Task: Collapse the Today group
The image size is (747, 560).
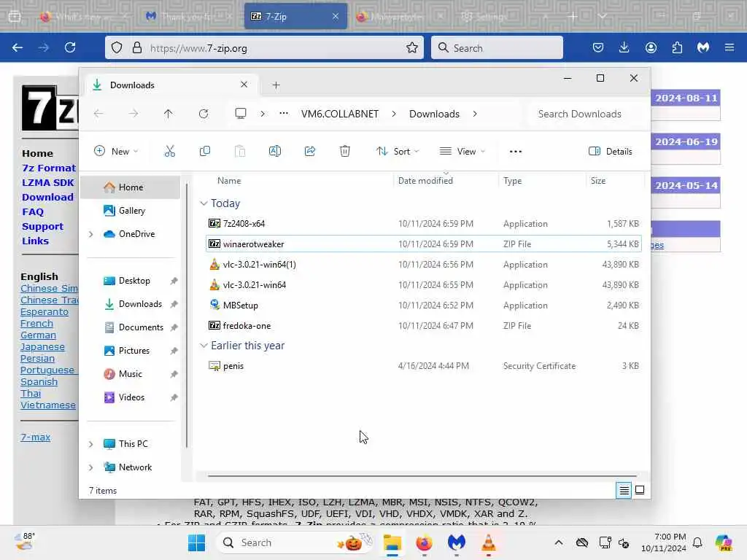Action: pos(204,203)
